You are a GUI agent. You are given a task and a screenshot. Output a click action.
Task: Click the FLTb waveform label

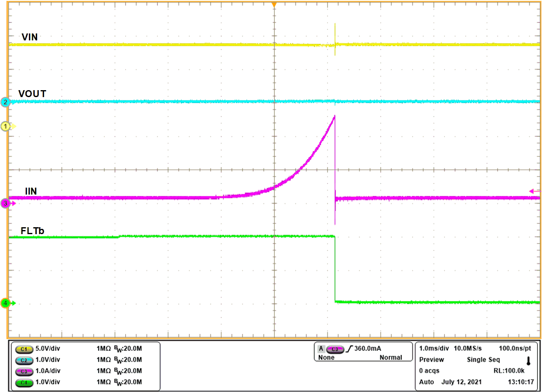coord(33,231)
